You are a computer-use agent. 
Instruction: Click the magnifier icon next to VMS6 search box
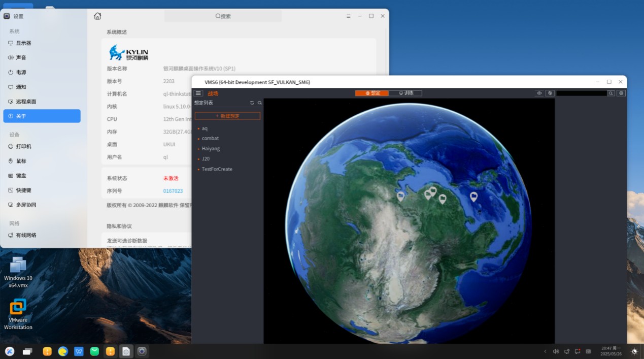click(611, 93)
